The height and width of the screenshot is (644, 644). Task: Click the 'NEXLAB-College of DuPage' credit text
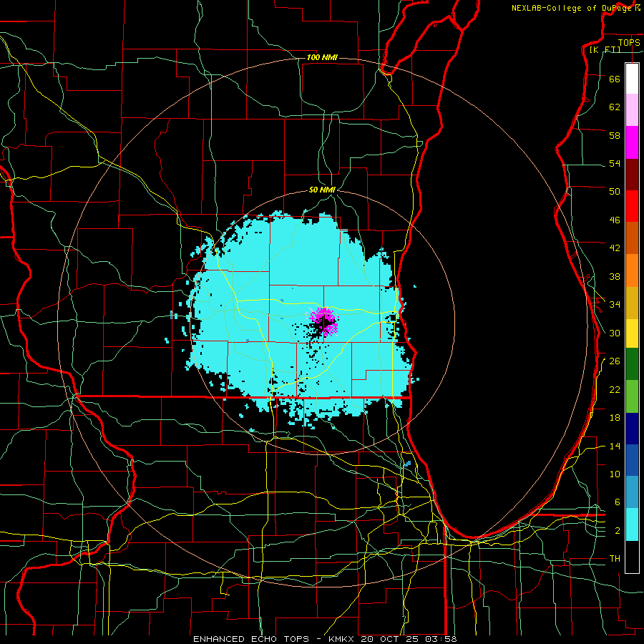pyautogui.click(x=572, y=8)
